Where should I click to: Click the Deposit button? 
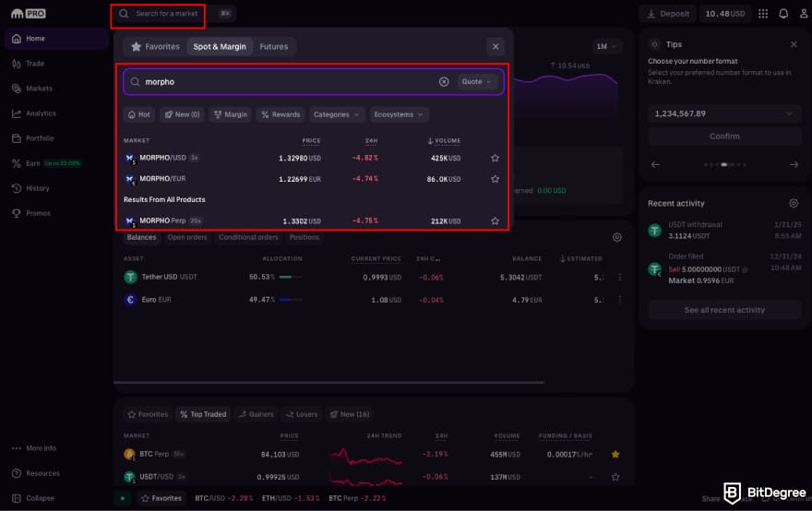click(x=669, y=14)
